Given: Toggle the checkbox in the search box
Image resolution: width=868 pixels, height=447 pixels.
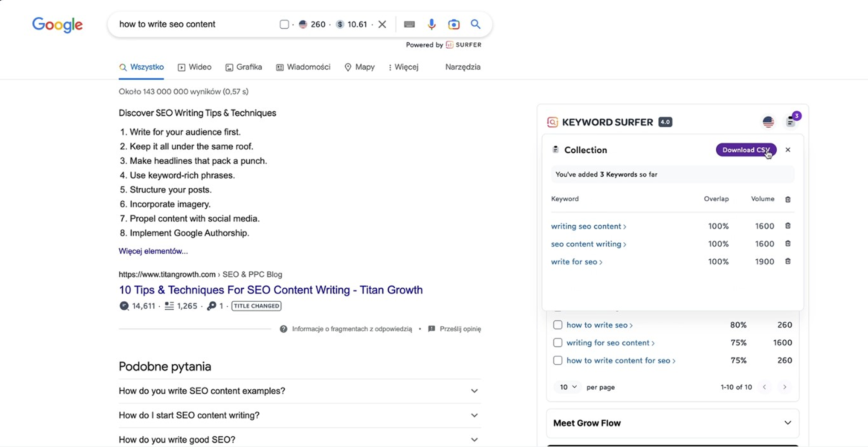Looking at the screenshot, I should pos(284,24).
